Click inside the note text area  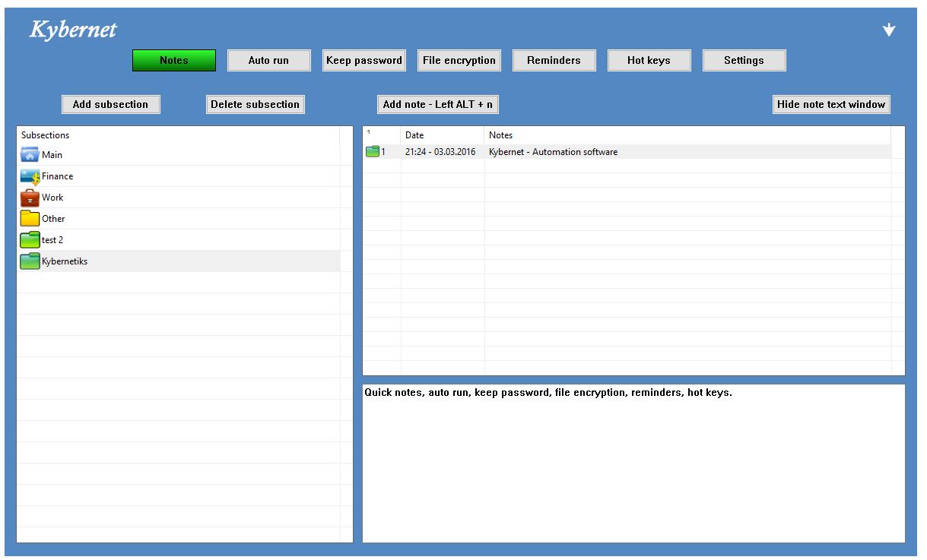tap(633, 464)
